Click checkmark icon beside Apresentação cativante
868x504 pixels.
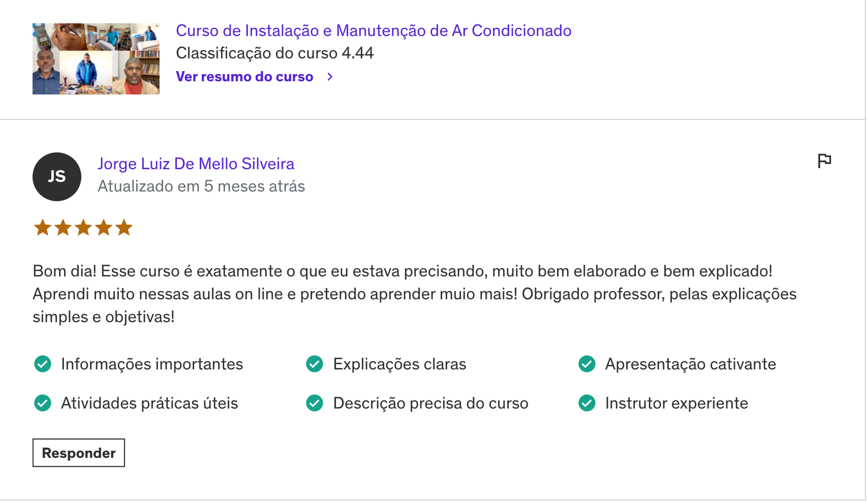tap(587, 364)
